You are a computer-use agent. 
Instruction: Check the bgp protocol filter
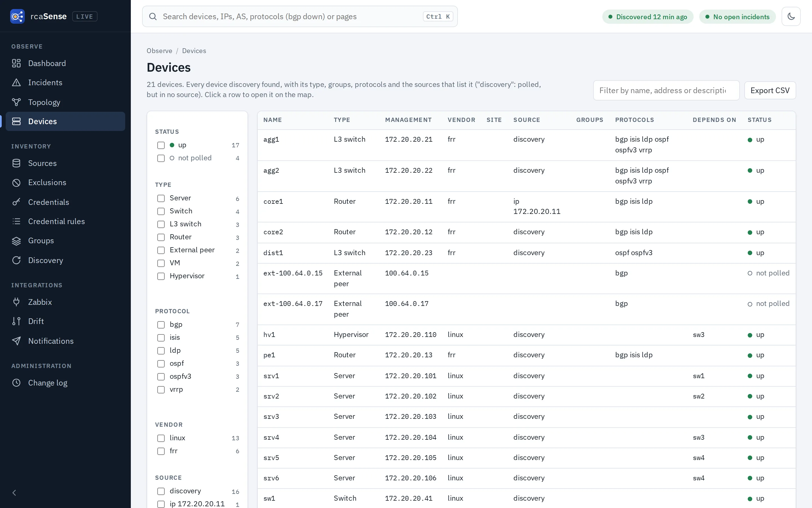[x=161, y=325]
